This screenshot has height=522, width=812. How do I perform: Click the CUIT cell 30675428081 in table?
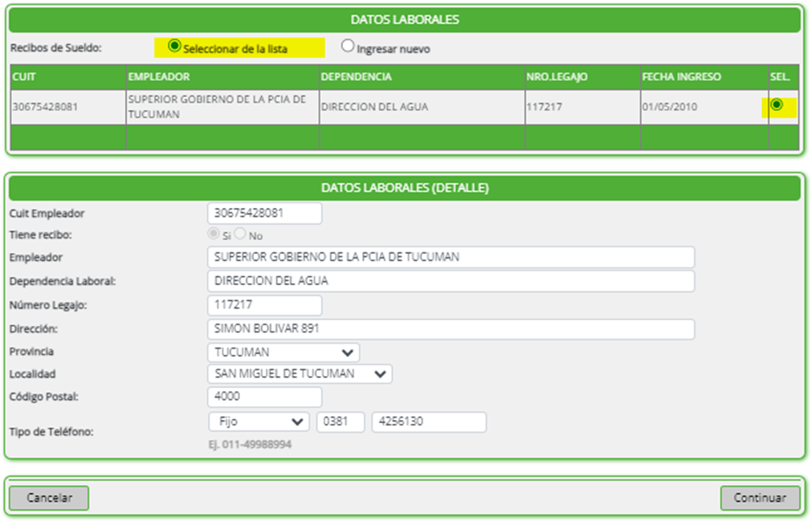pyautogui.click(x=46, y=107)
